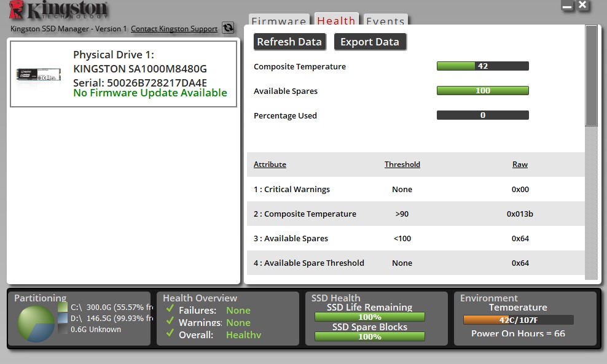Screen dimensions: 607x364
Task: Click the partition pie chart
Action: tap(36, 323)
